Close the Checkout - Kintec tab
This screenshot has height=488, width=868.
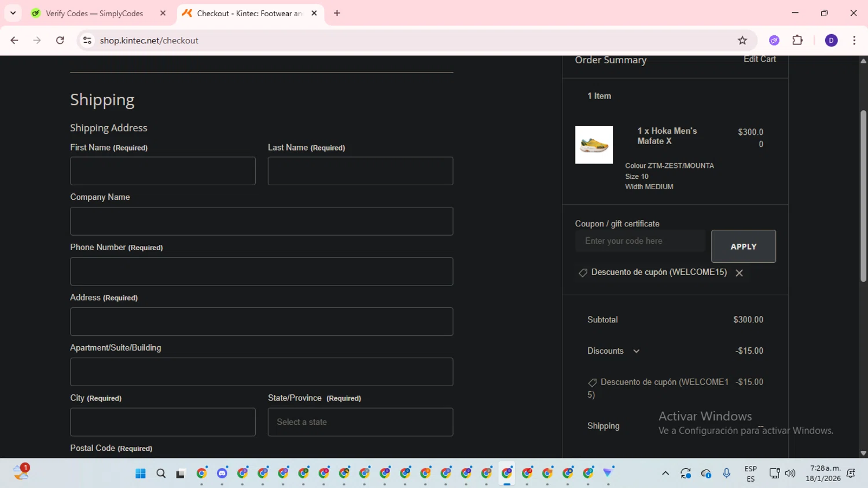(x=314, y=13)
